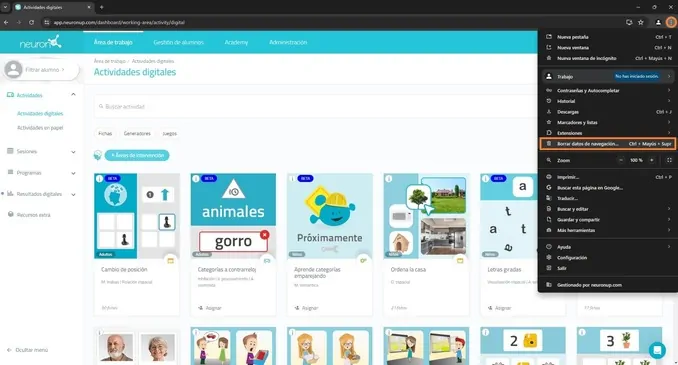
Task: Expand the Sesiones sidebar section
Action: coord(73,152)
